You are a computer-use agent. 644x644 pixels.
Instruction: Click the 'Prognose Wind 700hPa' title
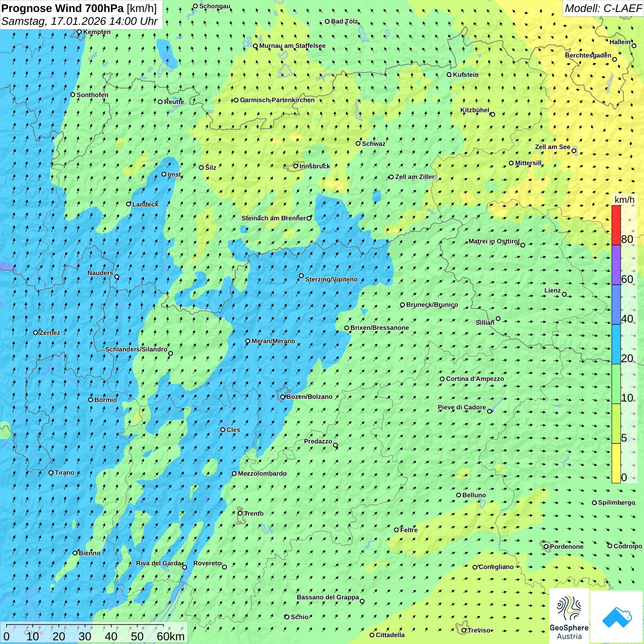pyautogui.click(x=63, y=8)
